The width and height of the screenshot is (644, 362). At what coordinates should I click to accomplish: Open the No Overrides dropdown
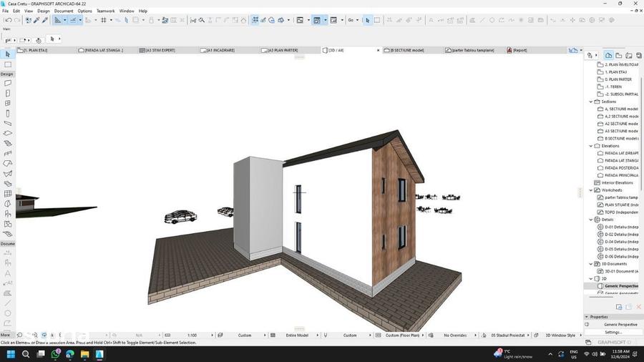click(454, 336)
